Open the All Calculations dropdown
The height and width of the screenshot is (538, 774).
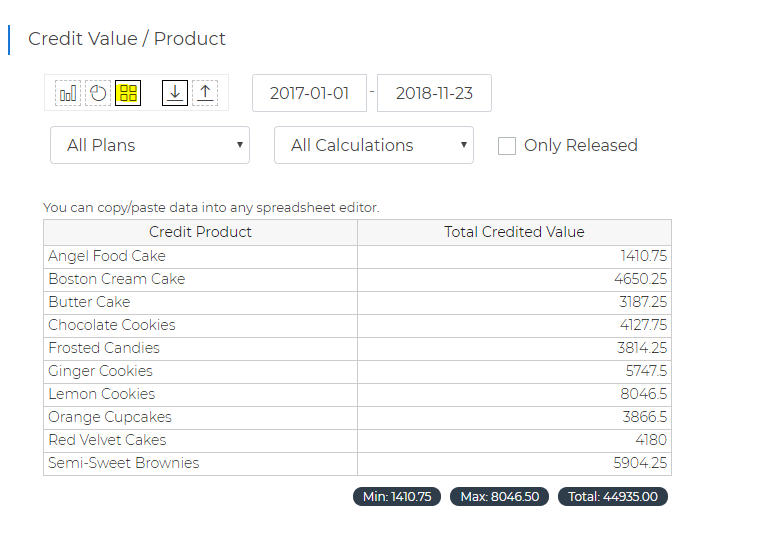374,145
